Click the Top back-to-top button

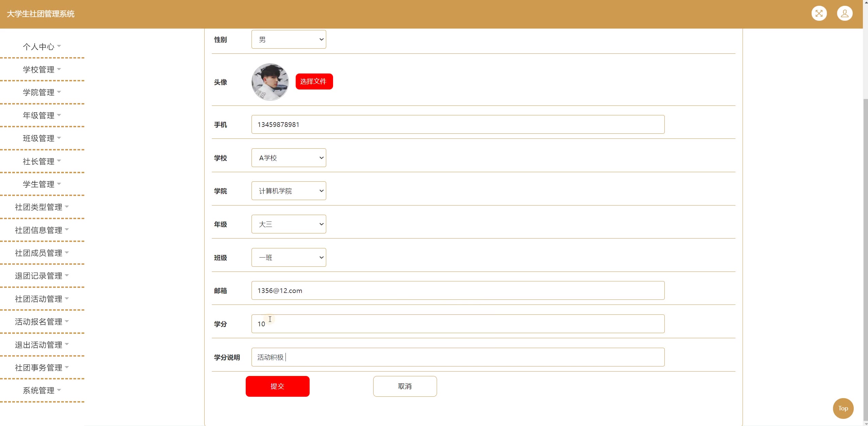click(x=843, y=408)
